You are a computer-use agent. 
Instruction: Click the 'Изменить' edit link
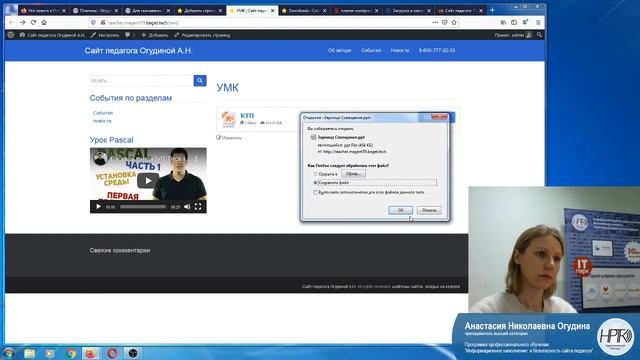229,138
